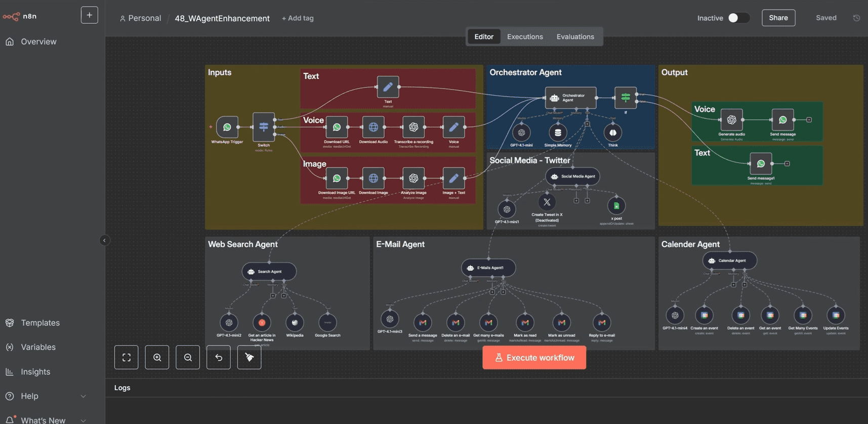Viewport: 868px width, 424px height.
Task: Click the fit-to-view canvas button
Action: click(x=127, y=357)
